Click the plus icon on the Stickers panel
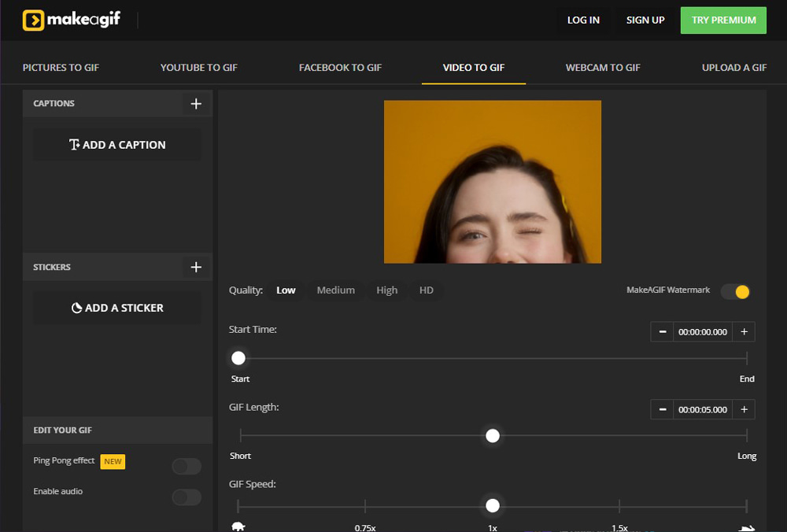The width and height of the screenshot is (787, 532). pos(196,267)
